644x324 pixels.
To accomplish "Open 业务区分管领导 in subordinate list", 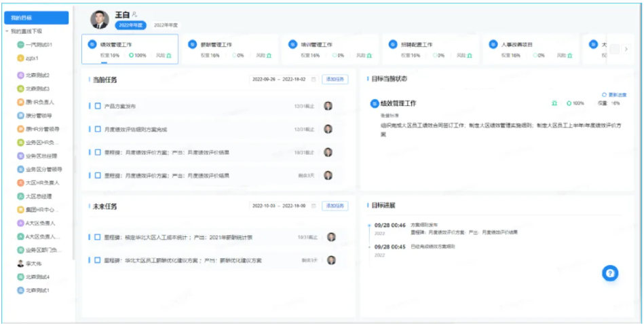I will [43, 169].
